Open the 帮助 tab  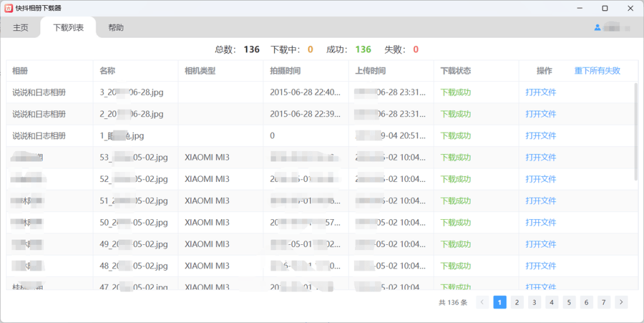116,28
